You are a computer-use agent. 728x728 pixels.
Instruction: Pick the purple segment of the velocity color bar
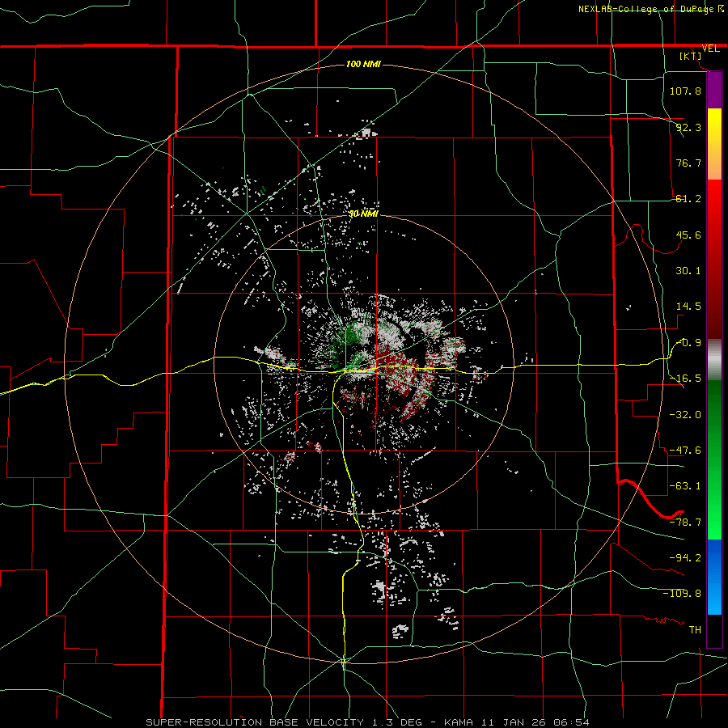click(714, 91)
